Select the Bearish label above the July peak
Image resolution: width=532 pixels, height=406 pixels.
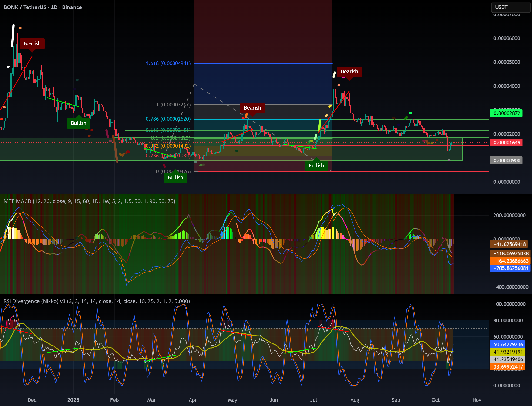click(x=349, y=72)
